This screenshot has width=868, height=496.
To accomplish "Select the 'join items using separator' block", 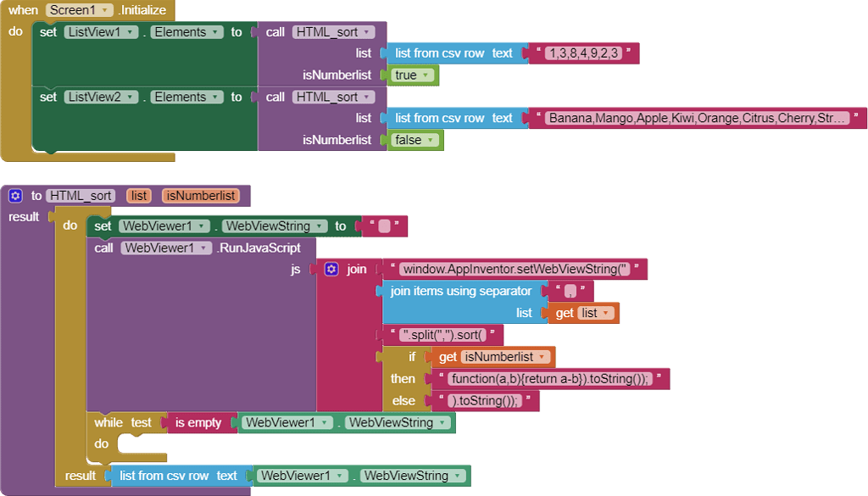I will coord(460,291).
